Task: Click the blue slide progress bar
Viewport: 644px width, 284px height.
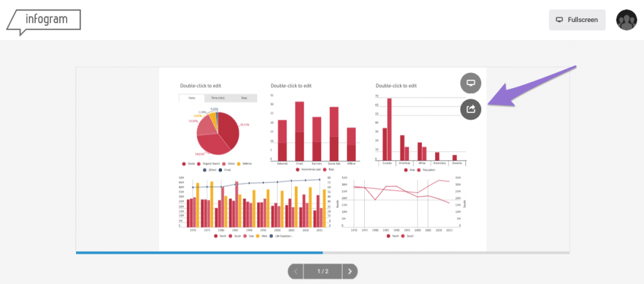Action: (x=199, y=253)
